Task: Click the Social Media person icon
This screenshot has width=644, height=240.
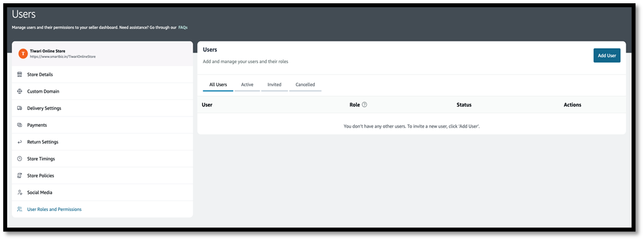Action: click(19, 192)
